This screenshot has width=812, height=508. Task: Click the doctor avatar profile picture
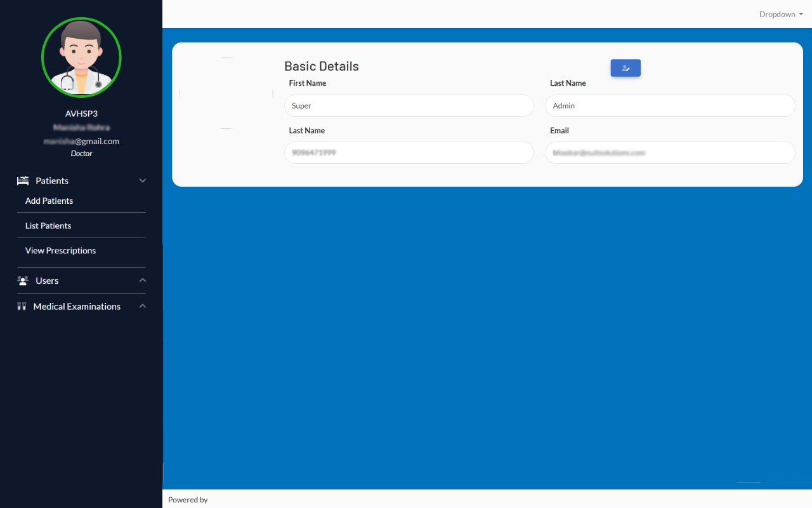tap(81, 57)
